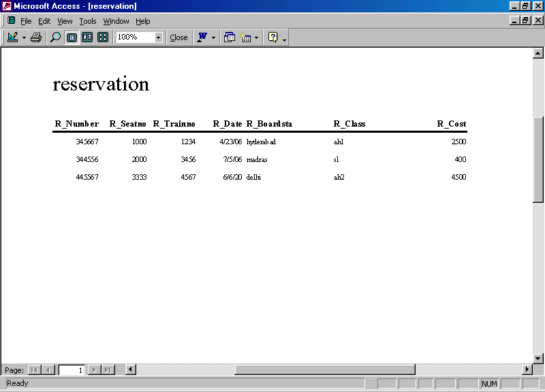This screenshot has height=392, width=545.
Task: Go to the first page button
Action: (34, 370)
